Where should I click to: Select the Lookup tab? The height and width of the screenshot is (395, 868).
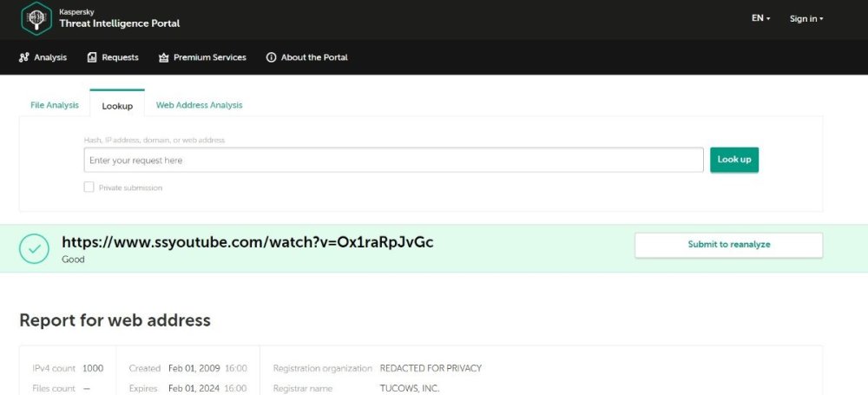[x=117, y=106]
